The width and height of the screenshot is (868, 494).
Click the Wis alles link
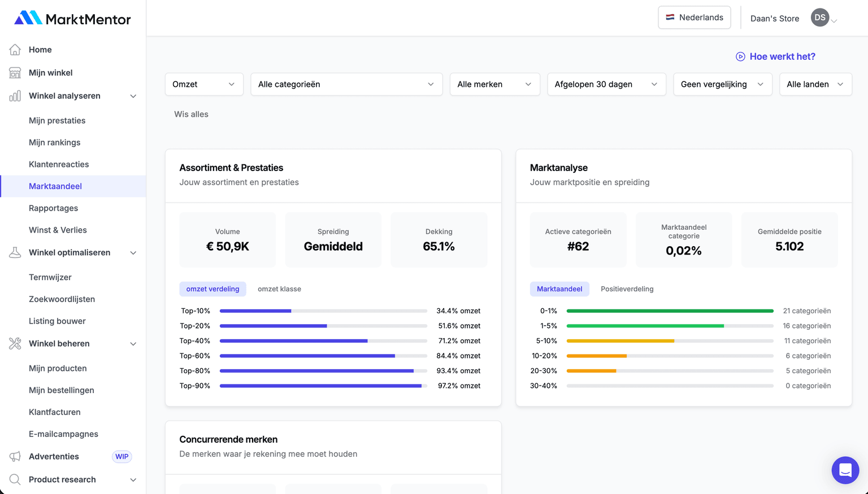(191, 114)
